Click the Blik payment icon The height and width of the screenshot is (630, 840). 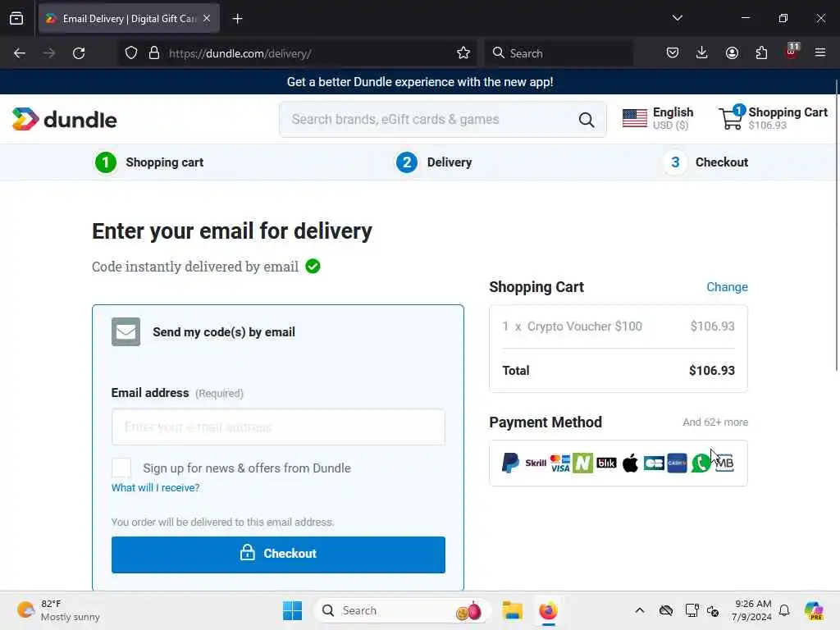(606, 463)
